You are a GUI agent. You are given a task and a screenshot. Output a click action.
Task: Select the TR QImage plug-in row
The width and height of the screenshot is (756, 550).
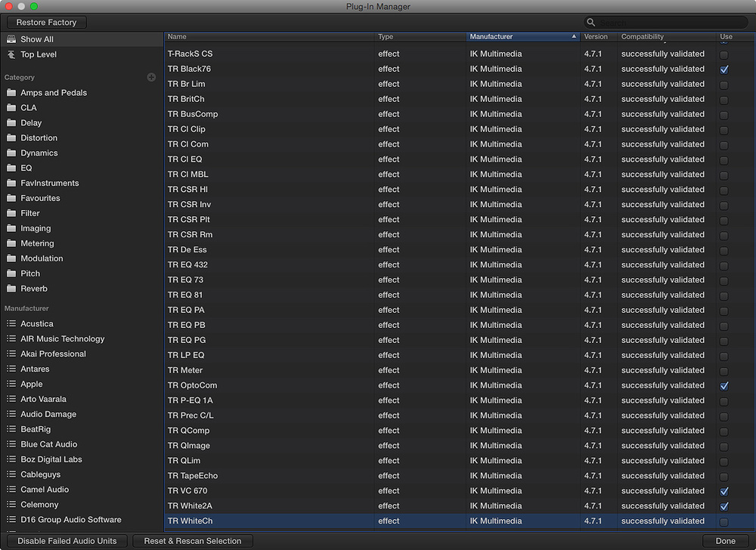tap(460, 446)
